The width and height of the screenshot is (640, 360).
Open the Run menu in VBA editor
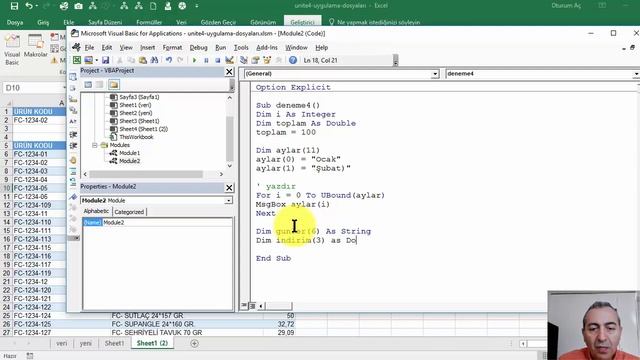click(220, 48)
